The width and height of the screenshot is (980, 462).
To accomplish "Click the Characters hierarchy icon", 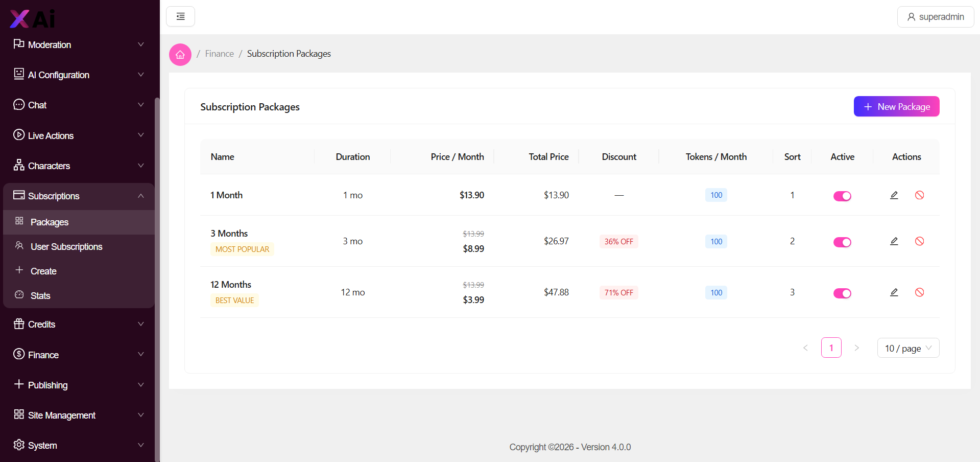I will point(19,165).
